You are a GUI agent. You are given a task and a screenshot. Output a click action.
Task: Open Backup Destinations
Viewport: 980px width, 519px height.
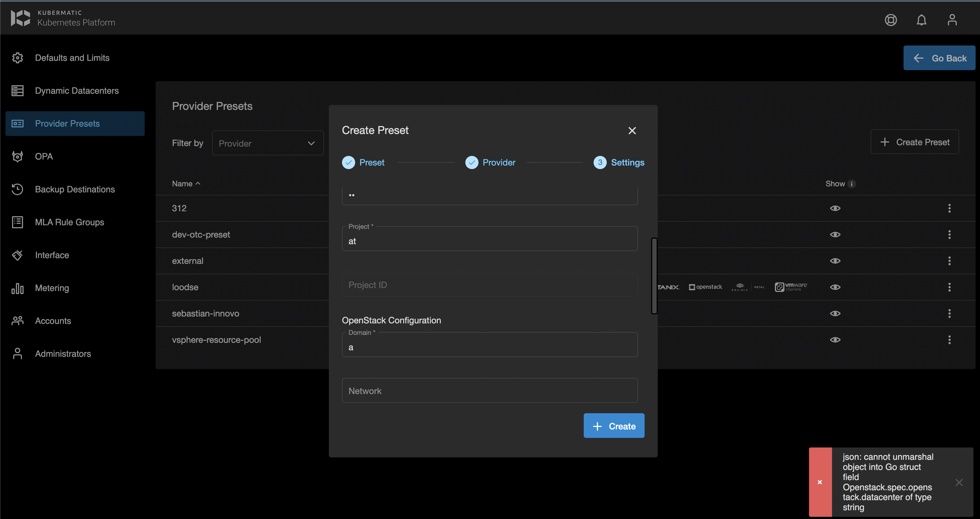click(x=75, y=189)
